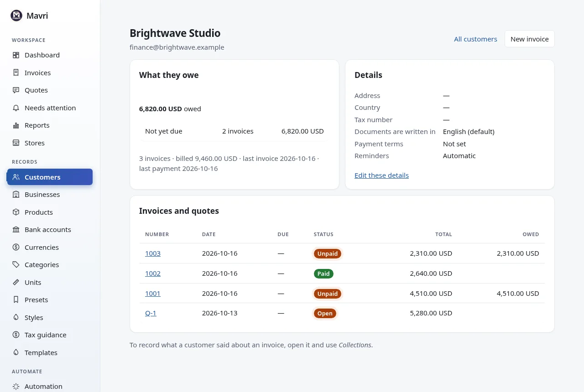Go to Invoices in the sidebar
Viewport: 584px width, 392px height.
(50, 72)
